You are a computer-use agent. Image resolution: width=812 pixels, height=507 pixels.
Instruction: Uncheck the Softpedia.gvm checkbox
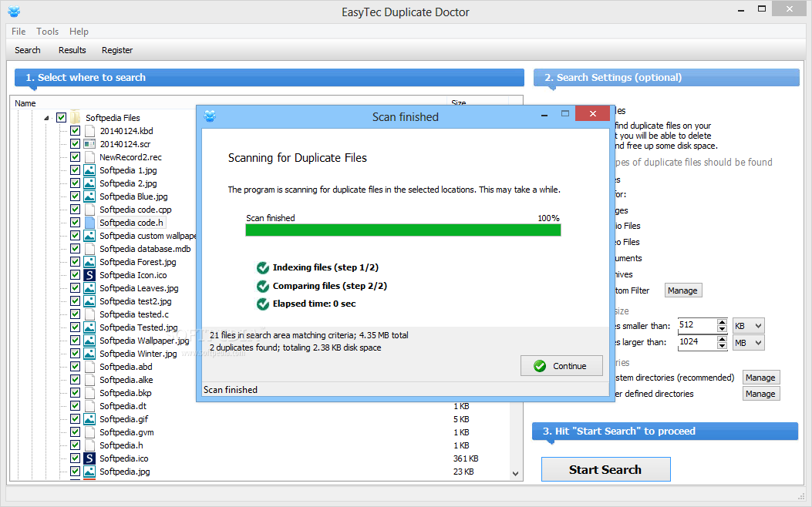tap(75, 432)
